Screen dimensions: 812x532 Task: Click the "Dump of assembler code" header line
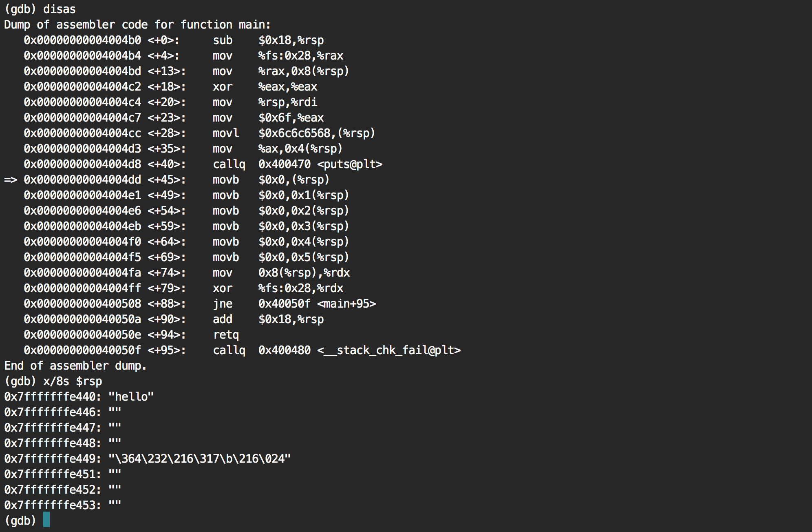[137, 25]
